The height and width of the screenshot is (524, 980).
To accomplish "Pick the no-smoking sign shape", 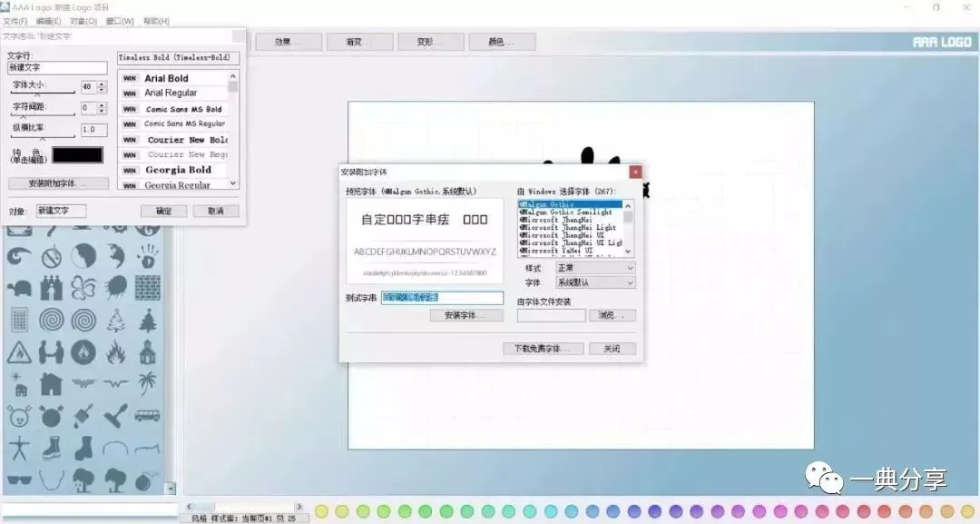I will 51,256.
